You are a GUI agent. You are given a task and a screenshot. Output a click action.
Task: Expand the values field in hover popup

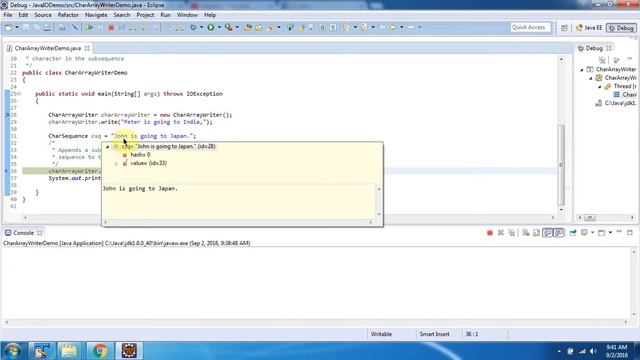116,163
